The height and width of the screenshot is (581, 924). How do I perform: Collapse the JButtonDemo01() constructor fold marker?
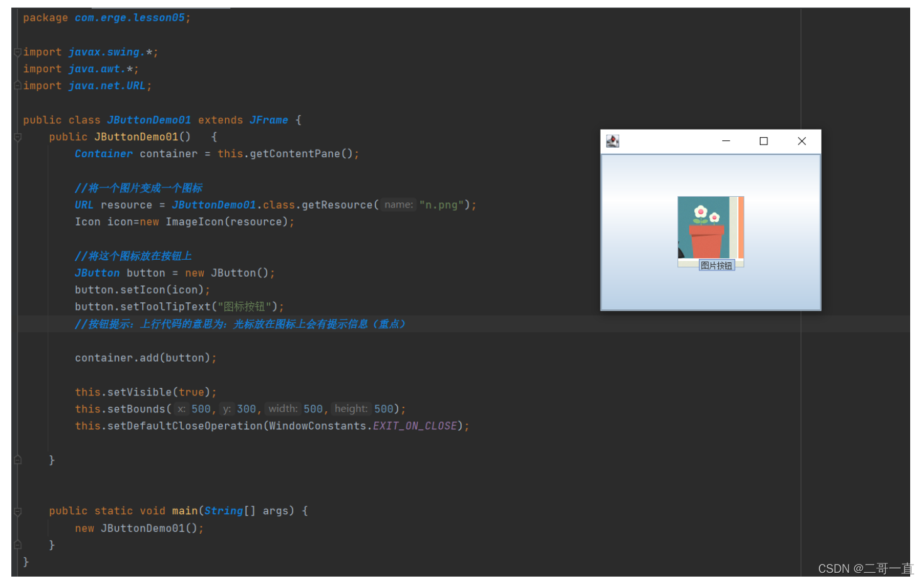point(18,137)
